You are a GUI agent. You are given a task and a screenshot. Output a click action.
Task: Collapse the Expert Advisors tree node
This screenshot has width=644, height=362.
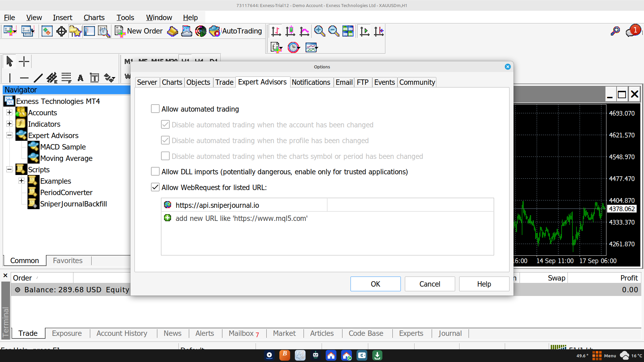tap(9, 135)
